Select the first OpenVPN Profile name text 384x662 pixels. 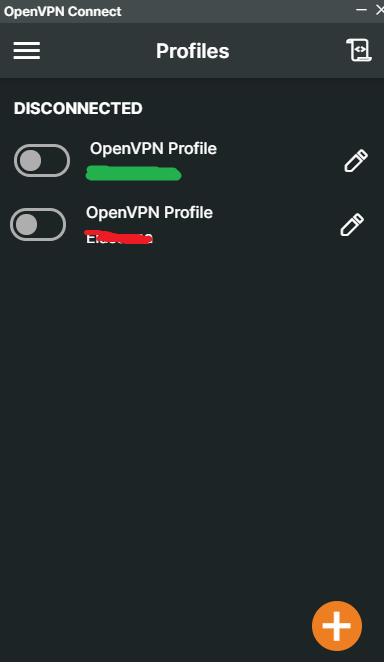(x=153, y=149)
